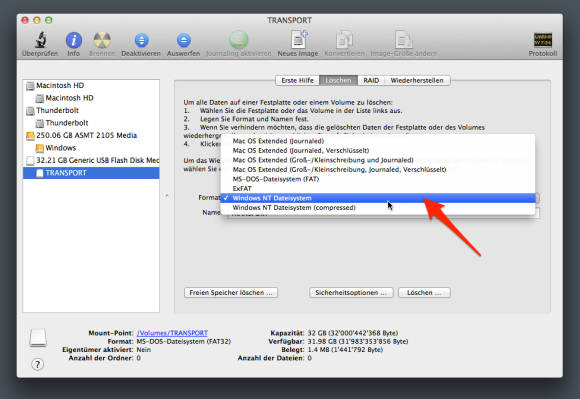Select 32.21 GB Generic USB Flash Disk

[x=91, y=160]
